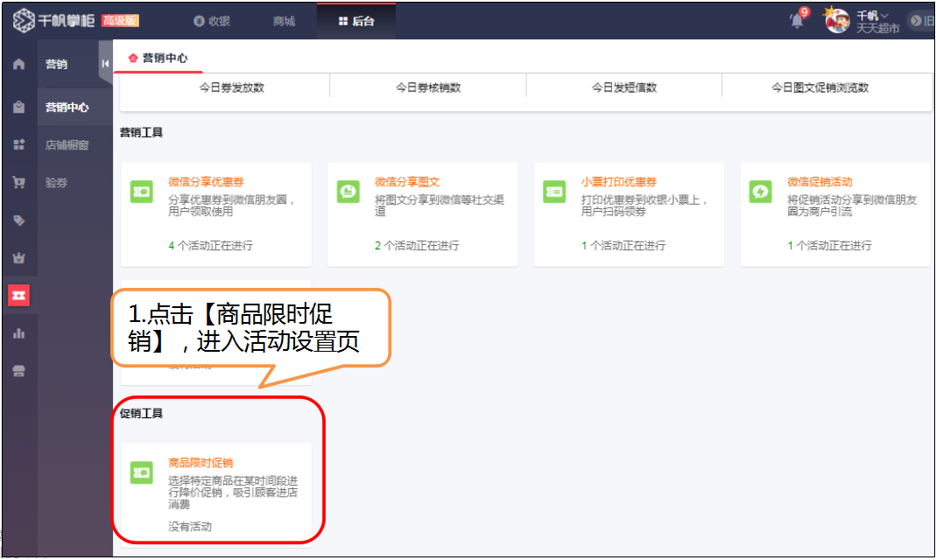The image size is (936, 560).
Task: Click the user avatar picture
Action: point(836,18)
